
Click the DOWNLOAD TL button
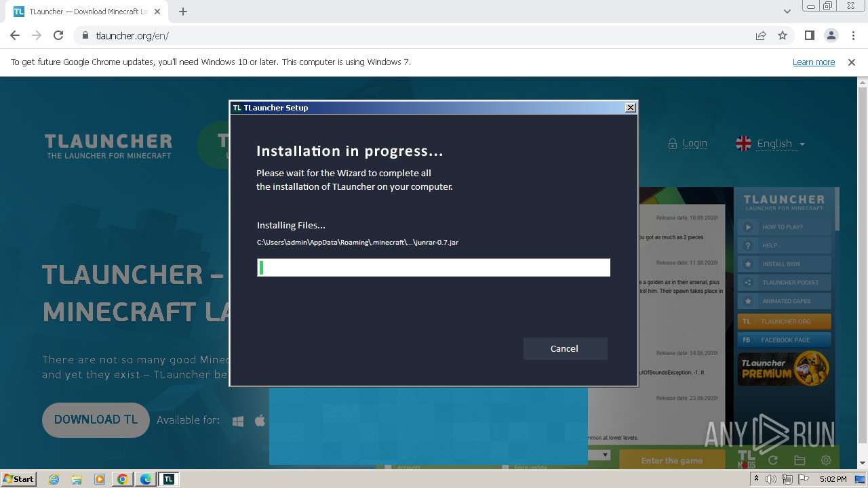click(96, 420)
